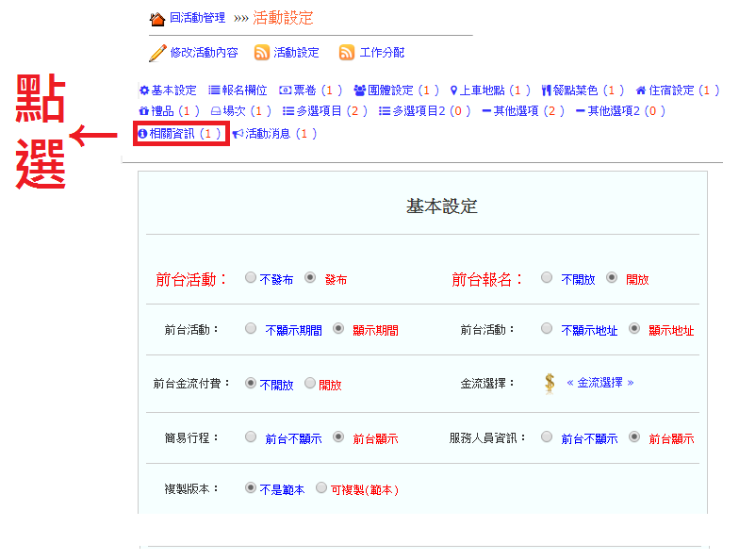Click the gear icon for 基本設定
Viewport: 739px width, 560px height.
click(x=144, y=91)
